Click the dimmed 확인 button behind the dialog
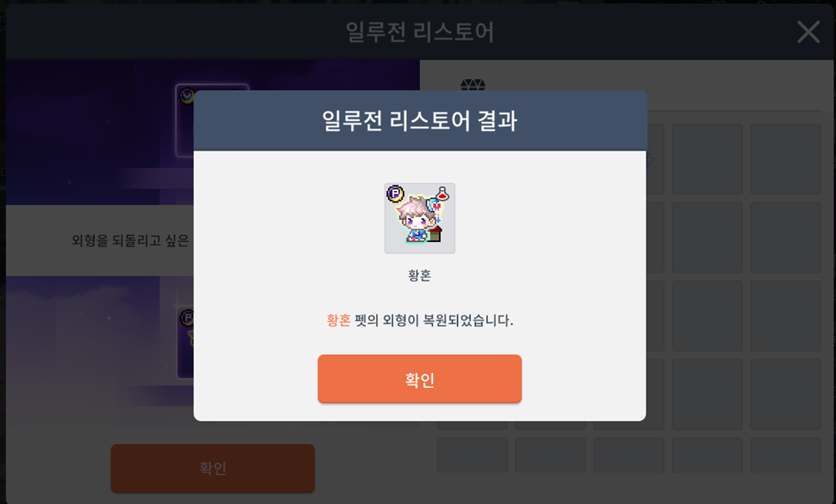Screen dimensions: 836x504 213,468
